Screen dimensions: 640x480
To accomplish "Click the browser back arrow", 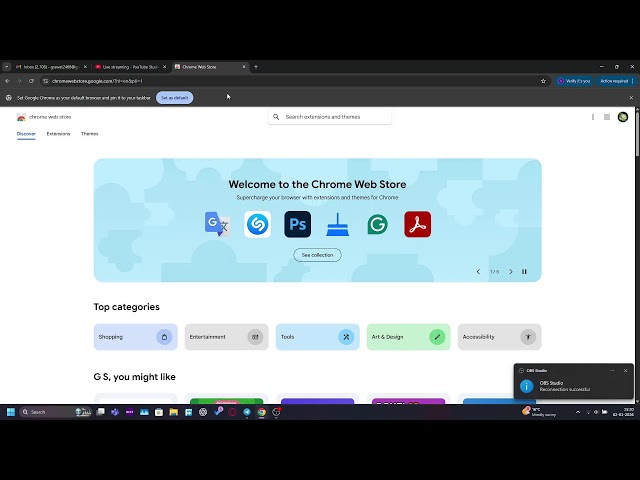I will (x=8, y=81).
